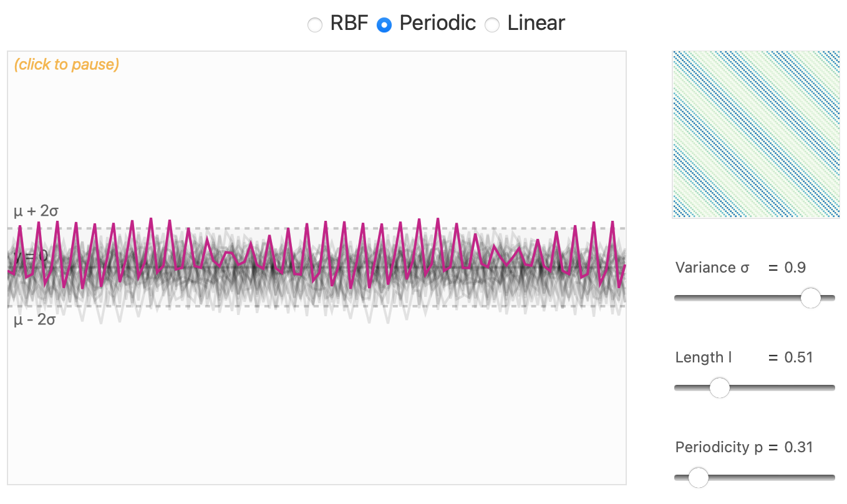Click the Periodic label text
Screen dimensions: 847x504
(437, 24)
